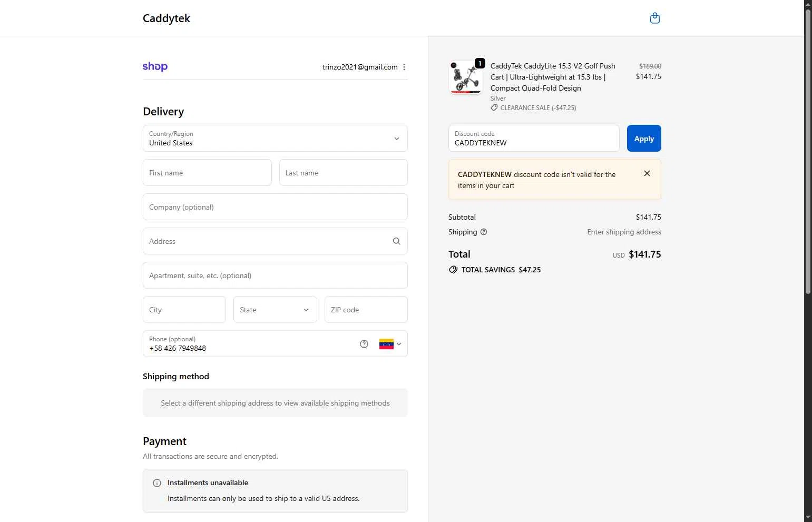Go to Caddytek store home

(x=167, y=18)
